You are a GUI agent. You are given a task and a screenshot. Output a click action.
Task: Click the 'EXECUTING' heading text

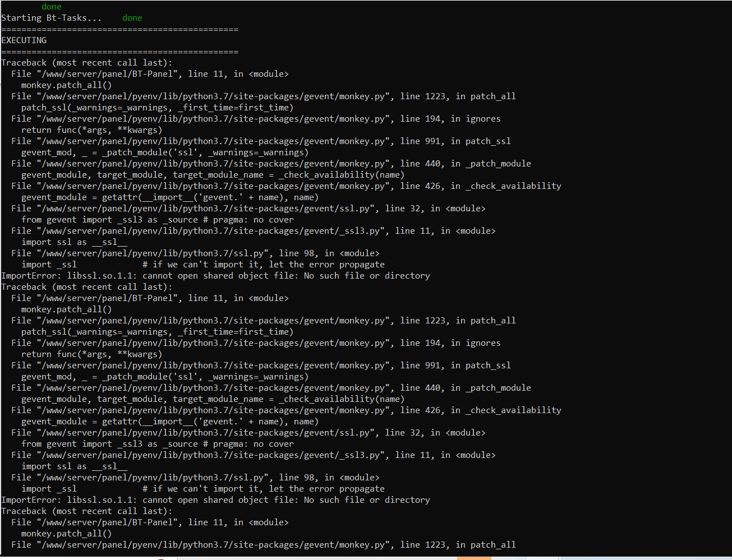[24, 40]
